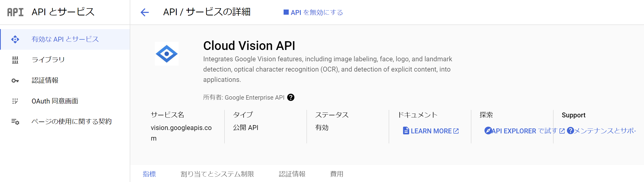Viewport: 644px width, 182px height.
Task: Go back using the left arrow icon
Action: pyautogui.click(x=145, y=12)
